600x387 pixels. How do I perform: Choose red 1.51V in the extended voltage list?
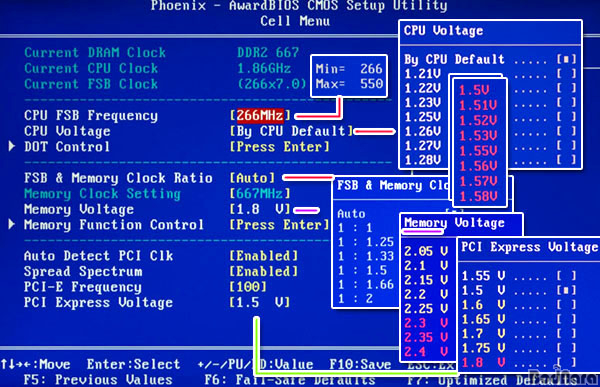pyautogui.click(x=478, y=105)
